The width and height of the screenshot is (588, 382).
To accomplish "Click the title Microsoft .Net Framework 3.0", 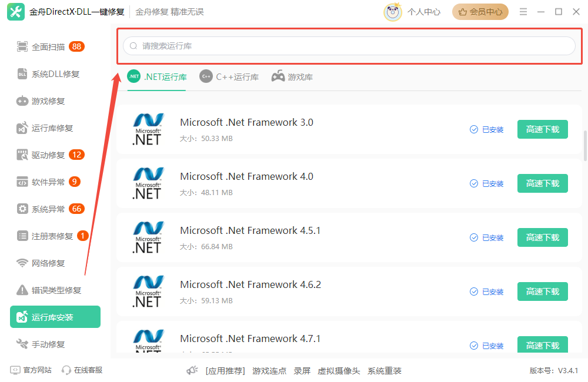I will coord(246,123).
